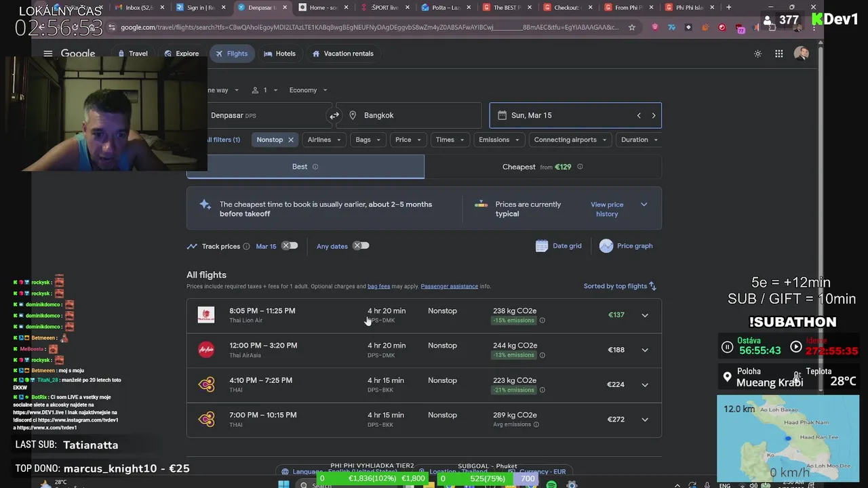This screenshot has width=868, height=488.
Task: Open the trip type One way dropdown
Action: [223, 90]
